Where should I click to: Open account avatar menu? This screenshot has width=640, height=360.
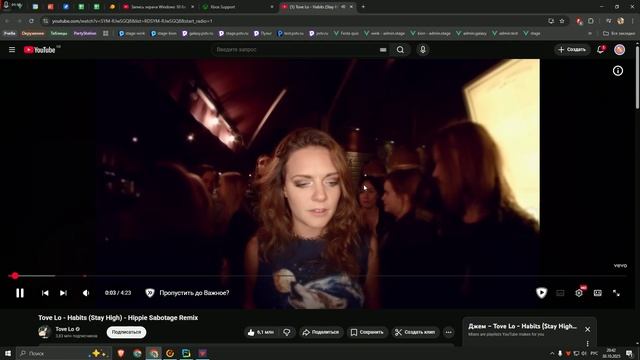(x=620, y=49)
